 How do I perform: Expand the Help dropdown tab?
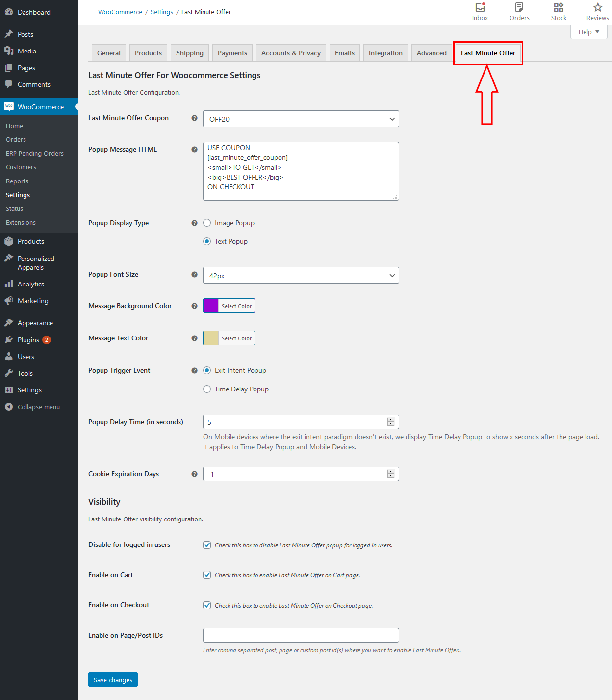coord(589,32)
